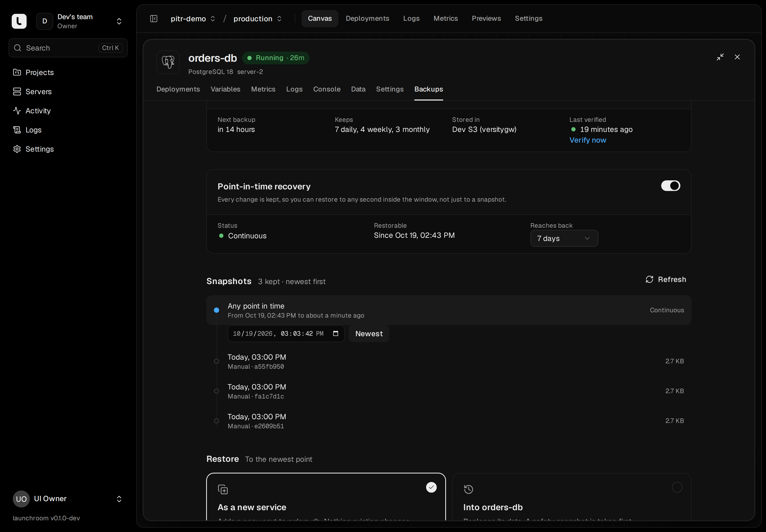The height and width of the screenshot is (532, 766).
Task: Open orders-db Deployments tab
Action: (x=178, y=89)
